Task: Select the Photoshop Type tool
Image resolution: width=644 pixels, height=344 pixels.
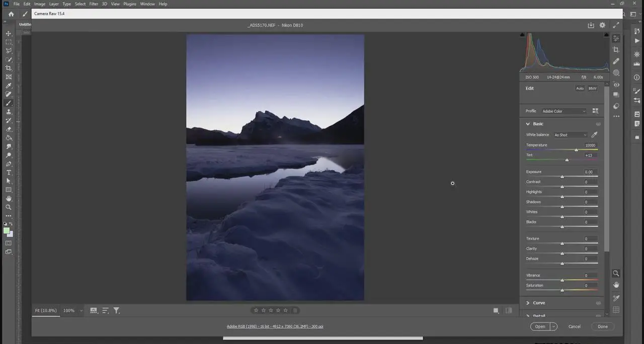Action: pyautogui.click(x=9, y=173)
